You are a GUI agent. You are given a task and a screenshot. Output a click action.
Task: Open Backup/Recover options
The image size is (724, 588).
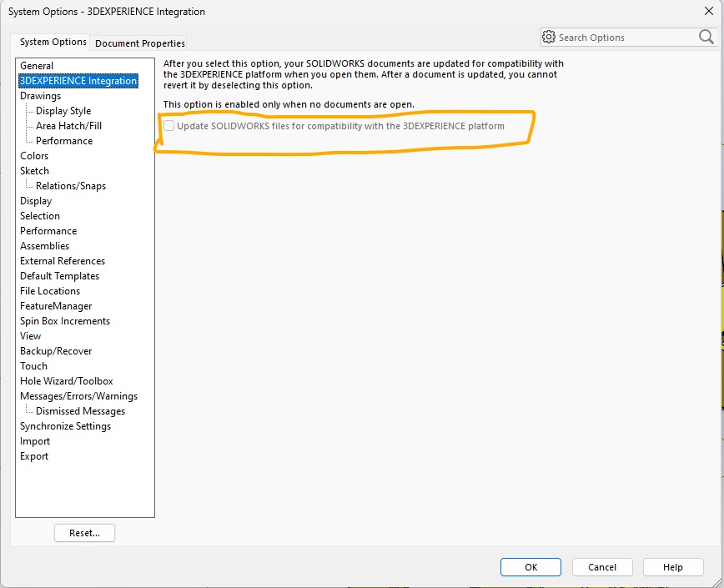pos(56,351)
